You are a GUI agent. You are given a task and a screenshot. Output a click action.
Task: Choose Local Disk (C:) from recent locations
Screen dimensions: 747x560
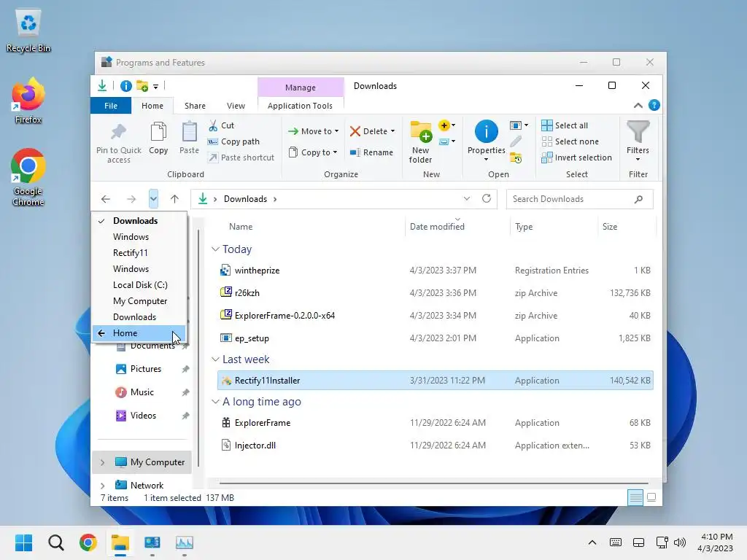tap(139, 285)
